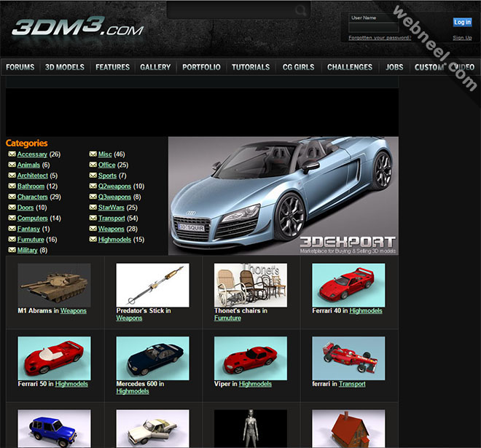This screenshot has width=481, height=448.
Task: Open the Mercedes 600 thumbnail
Action: tap(153, 358)
